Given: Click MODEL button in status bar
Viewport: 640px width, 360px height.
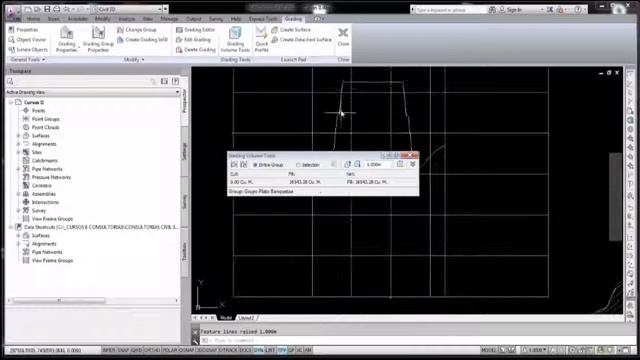Looking at the screenshot, I should point(489,350).
